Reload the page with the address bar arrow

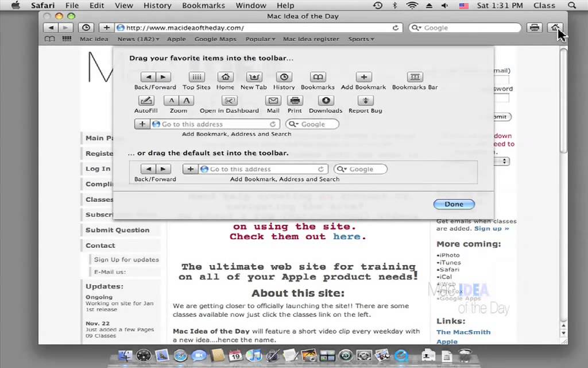click(395, 28)
